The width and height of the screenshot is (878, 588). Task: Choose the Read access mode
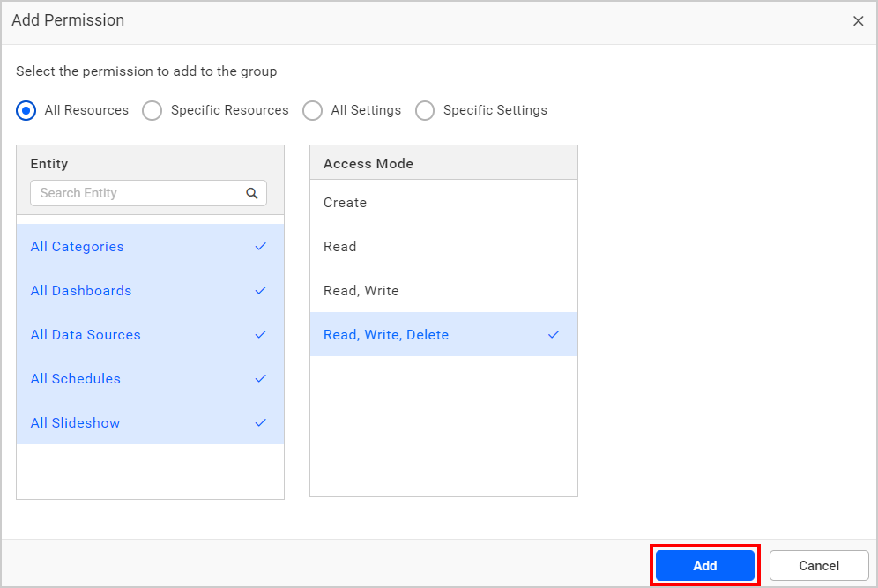[340, 247]
